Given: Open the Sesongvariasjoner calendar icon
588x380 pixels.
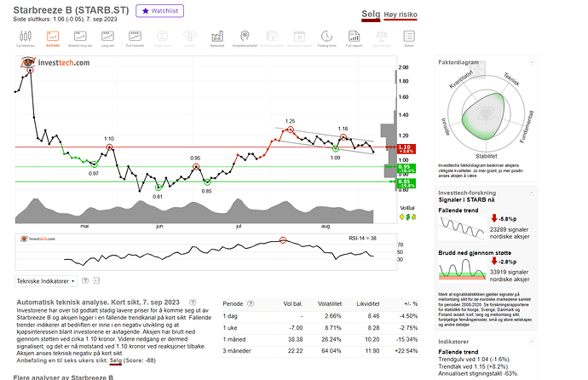Looking at the screenshot, I should (299, 38).
